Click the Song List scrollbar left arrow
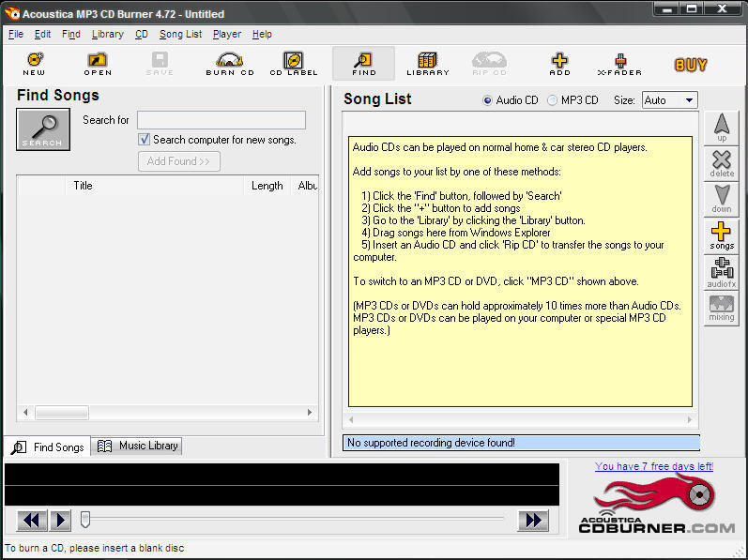Image resolution: width=748 pixels, height=560 pixels. click(351, 420)
